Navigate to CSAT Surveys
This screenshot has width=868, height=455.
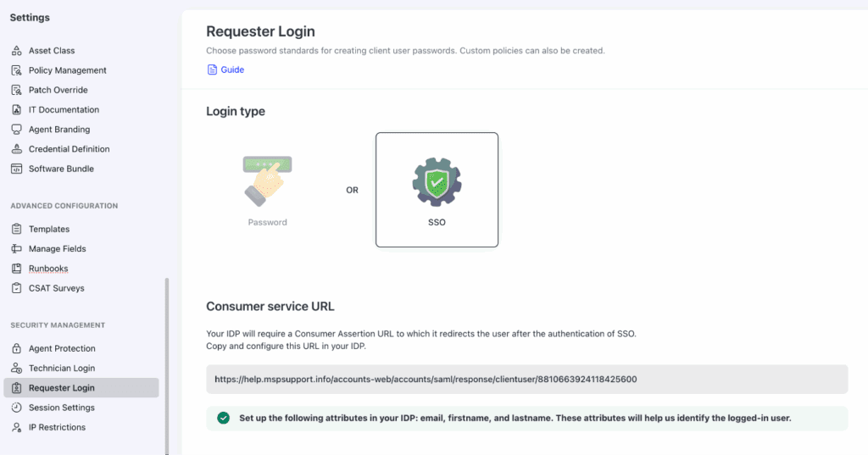56,288
